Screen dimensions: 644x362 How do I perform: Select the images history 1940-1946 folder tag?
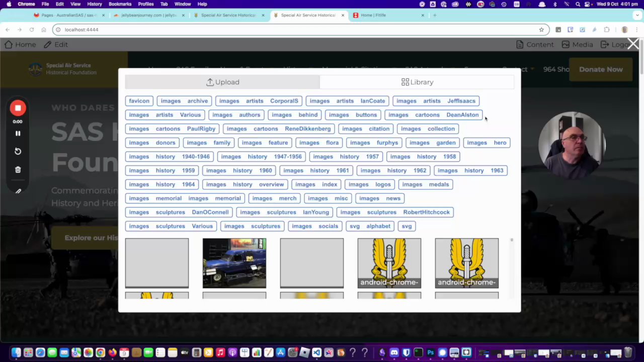[x=169, y=156]
